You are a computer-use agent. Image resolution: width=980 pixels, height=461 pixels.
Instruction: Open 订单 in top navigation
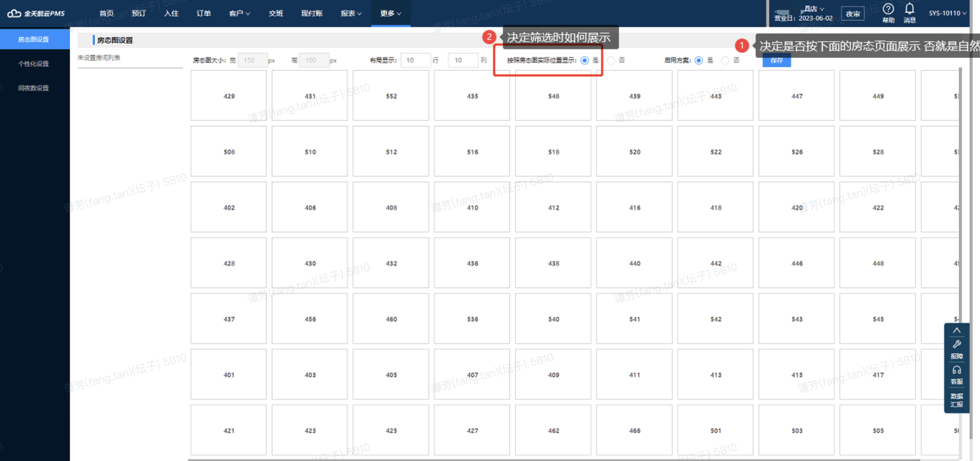tap(204, 13)
